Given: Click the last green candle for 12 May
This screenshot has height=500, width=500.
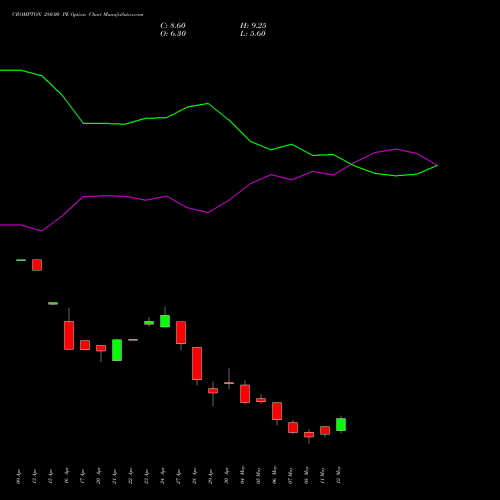Looking at the screenshot, I should (341, 424).
